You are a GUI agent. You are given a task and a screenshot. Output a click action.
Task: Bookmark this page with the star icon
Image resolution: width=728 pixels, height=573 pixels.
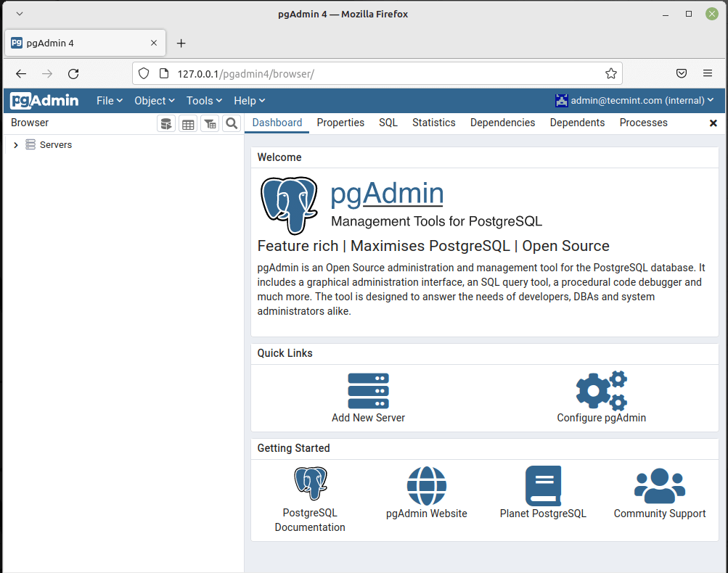tap(611, 73)
